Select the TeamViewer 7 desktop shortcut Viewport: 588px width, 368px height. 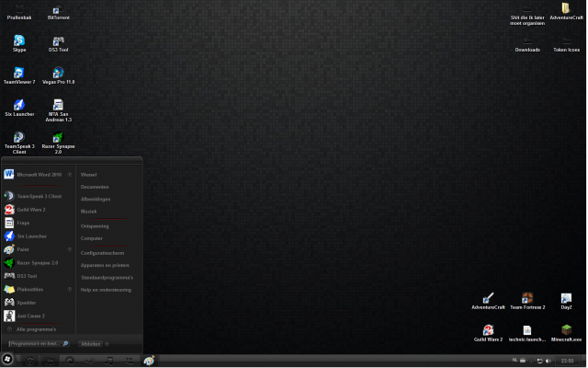click(19, 74)
